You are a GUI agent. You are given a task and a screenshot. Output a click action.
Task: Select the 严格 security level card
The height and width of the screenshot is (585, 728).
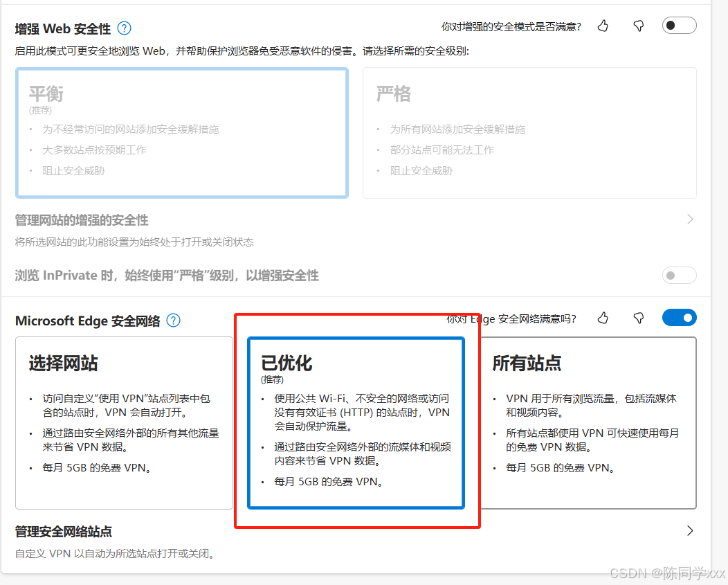tap(529, 133)
